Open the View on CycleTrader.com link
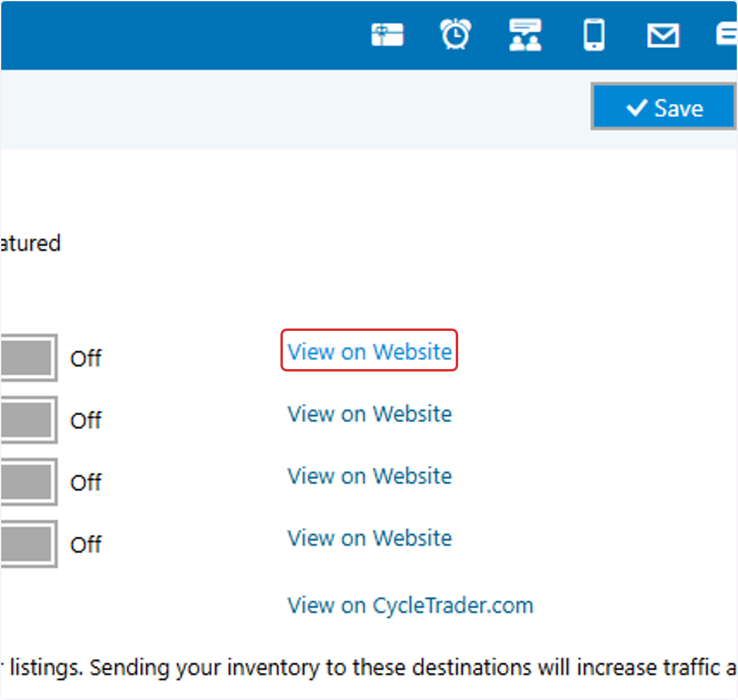The image size is (738, 700). pyautogui.click(x=410, y=605)
